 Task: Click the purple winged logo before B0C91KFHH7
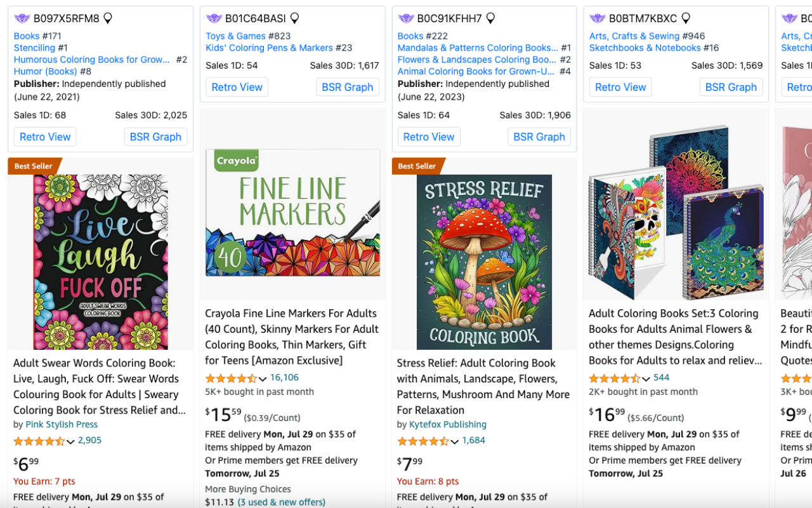pyautogui.click(x=406, y=18)
